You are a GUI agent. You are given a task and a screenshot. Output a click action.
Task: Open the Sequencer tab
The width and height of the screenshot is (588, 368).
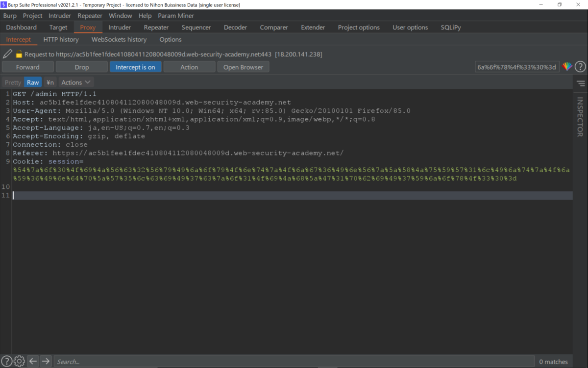point(196,27)
